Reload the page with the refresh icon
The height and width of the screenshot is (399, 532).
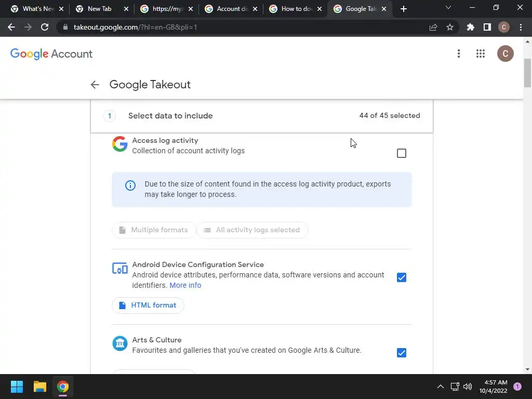(45, 27)
